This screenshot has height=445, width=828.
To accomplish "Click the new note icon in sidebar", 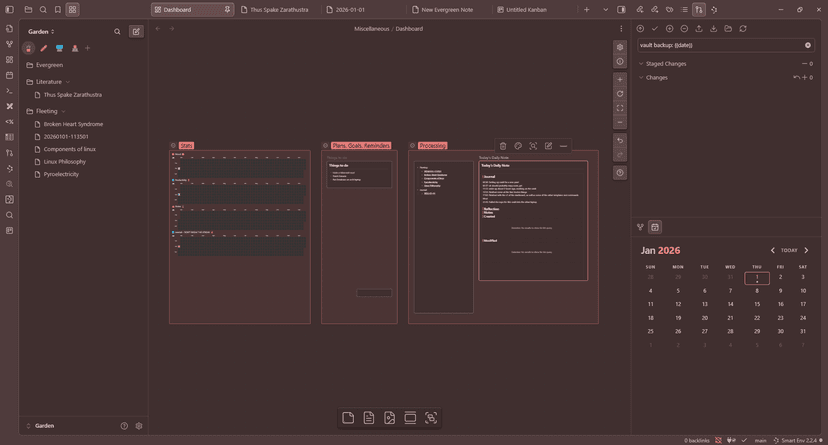I will click(x=136, y=32).
